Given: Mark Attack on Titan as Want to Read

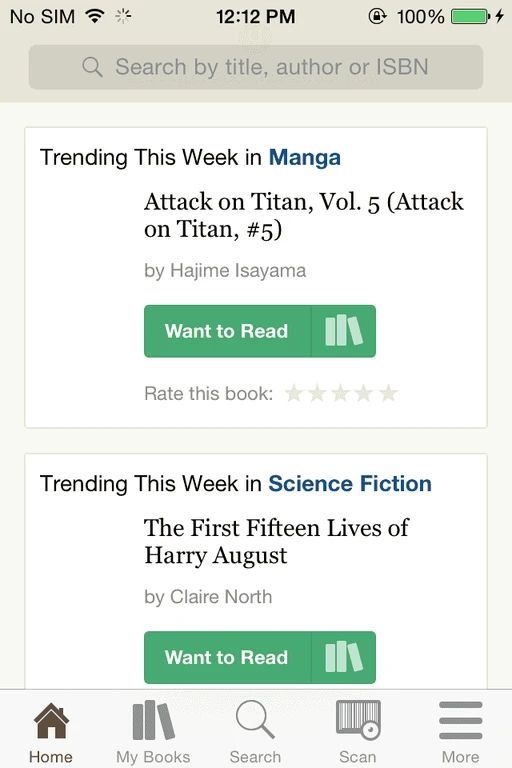Looking at the screenshot, I should pos(227,331).
